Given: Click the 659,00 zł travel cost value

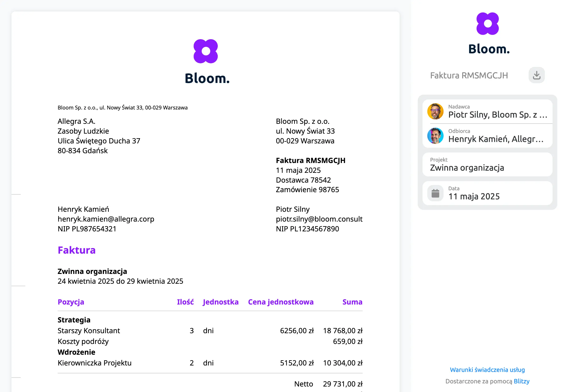Looking at the screenshot, I should click(x=347, y=341).
